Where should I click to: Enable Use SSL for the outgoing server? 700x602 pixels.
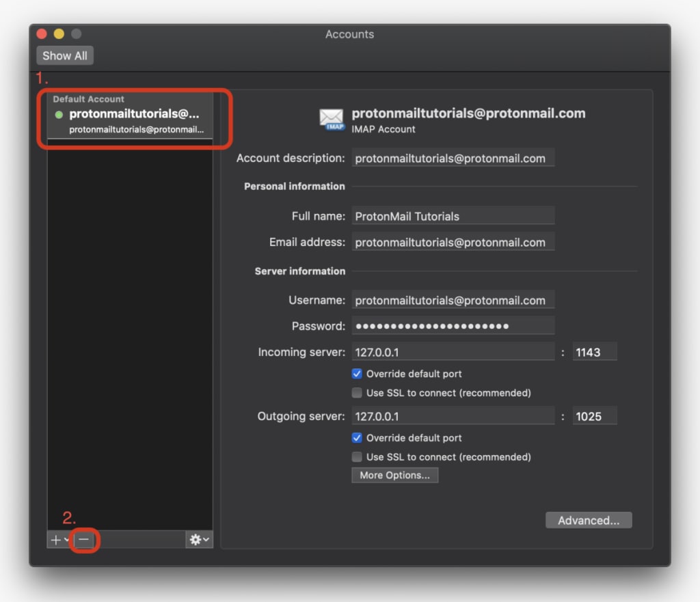pos(357,456)
